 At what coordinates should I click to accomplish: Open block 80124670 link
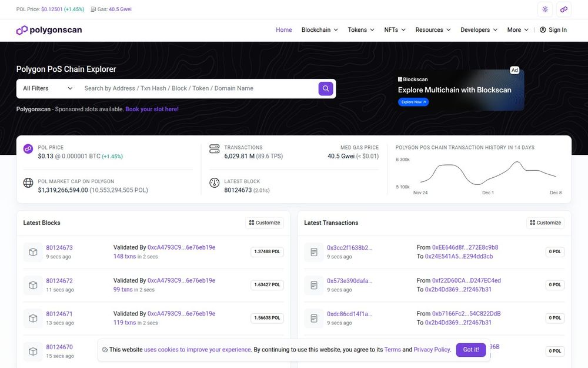point(59,347)
